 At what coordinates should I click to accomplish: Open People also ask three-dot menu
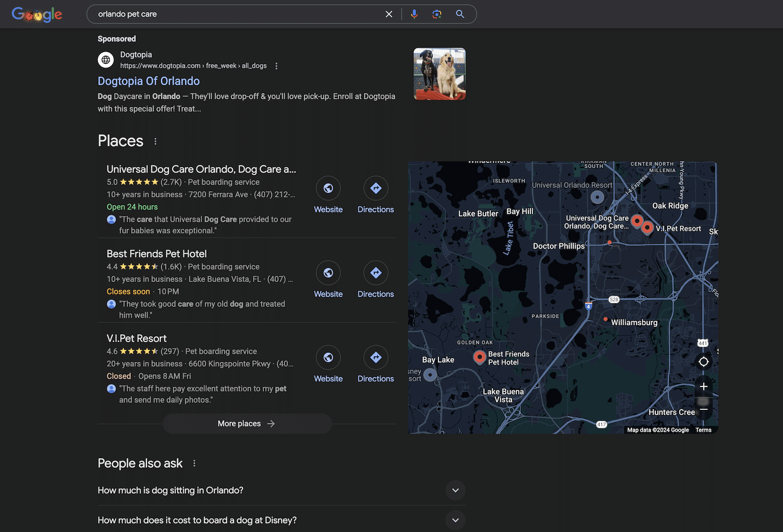pos(194,463)
